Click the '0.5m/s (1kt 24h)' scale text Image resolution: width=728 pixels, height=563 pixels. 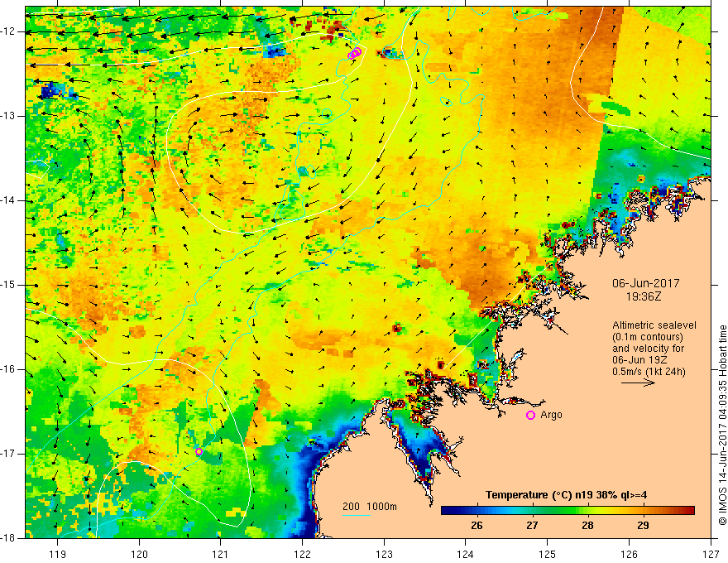[649, 372]
